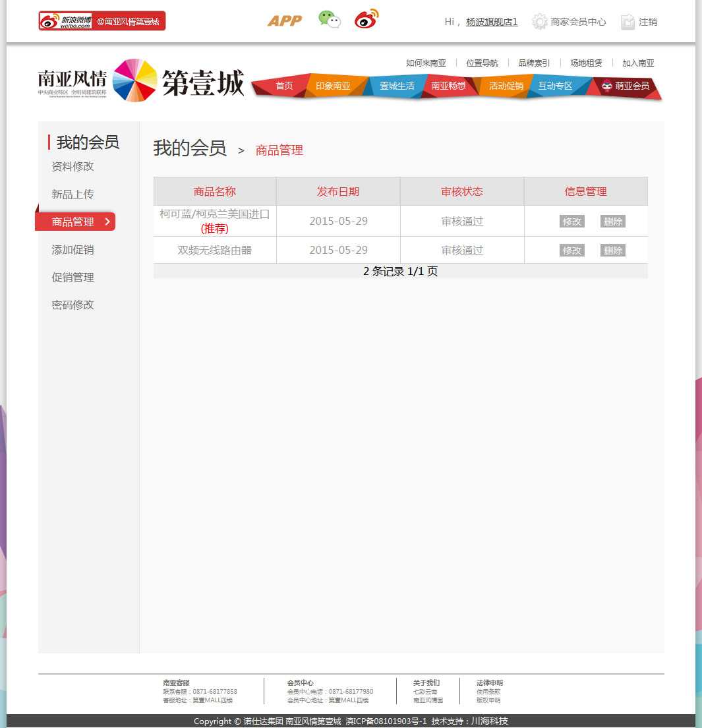702x728 pixels.
Task: Open 版权申明 footer link
Action: tap(488, 700)
